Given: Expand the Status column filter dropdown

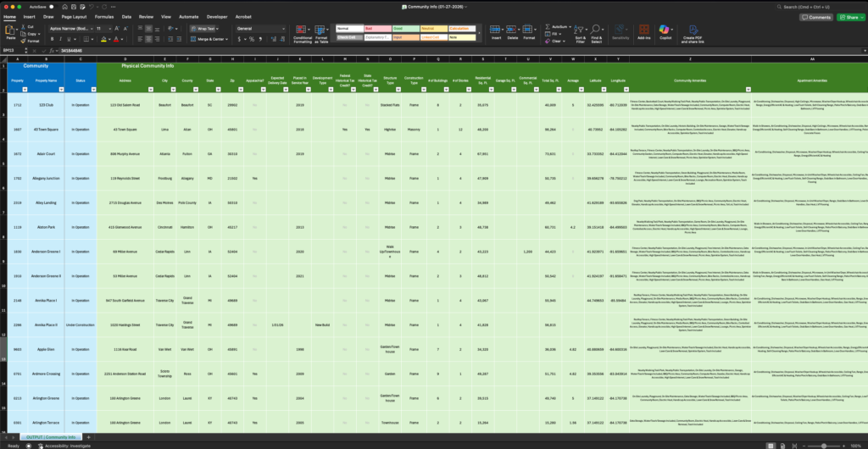Looking at the screenshot, I should 92,88.
